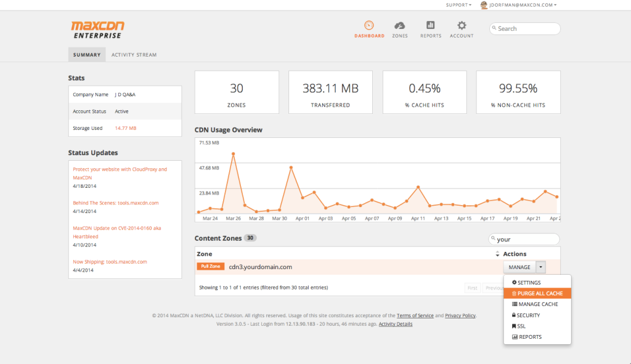Sort zones using the column sort arrows
This screenshot has width=631, height=364.
coord(497,254)
